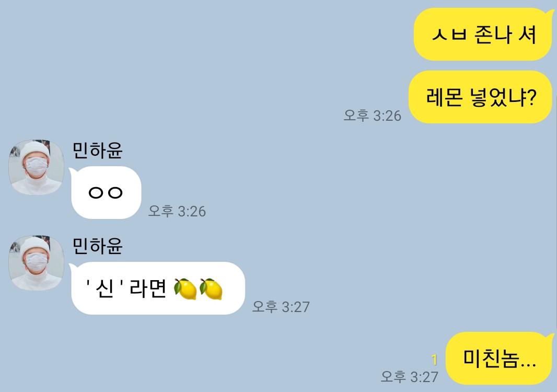This screenshot has width=557, height=392.
Task: Select the 민하윤 name above lemon bubble
Action: click(97, 246)
